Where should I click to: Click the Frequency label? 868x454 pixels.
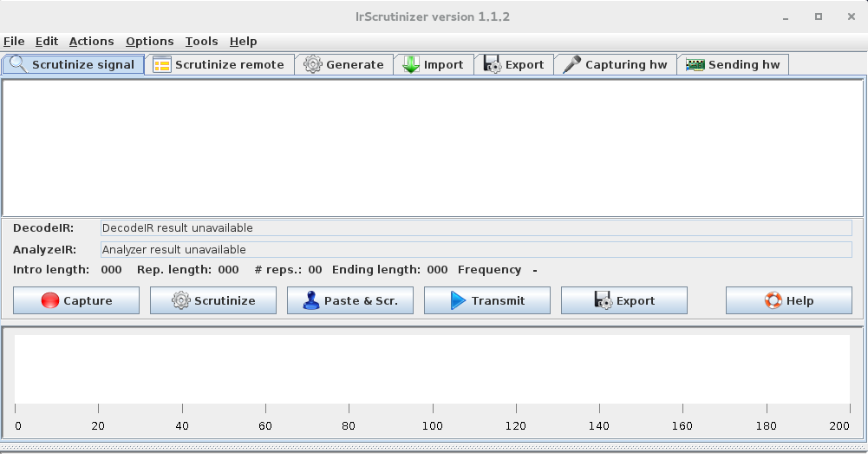[x=489, y=270]
